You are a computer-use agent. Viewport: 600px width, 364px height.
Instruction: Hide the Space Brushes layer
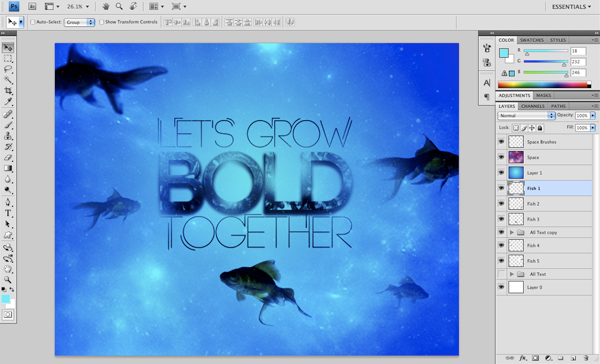point(501,142)
